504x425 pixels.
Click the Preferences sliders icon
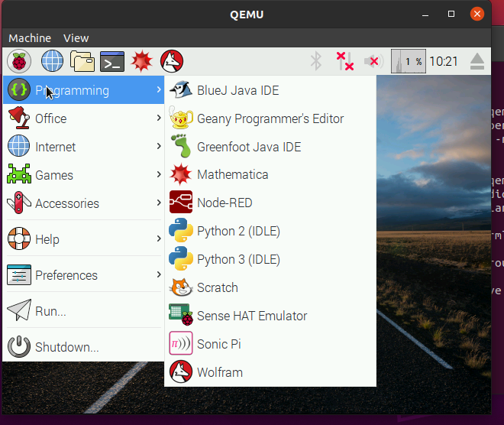point(19,274)
